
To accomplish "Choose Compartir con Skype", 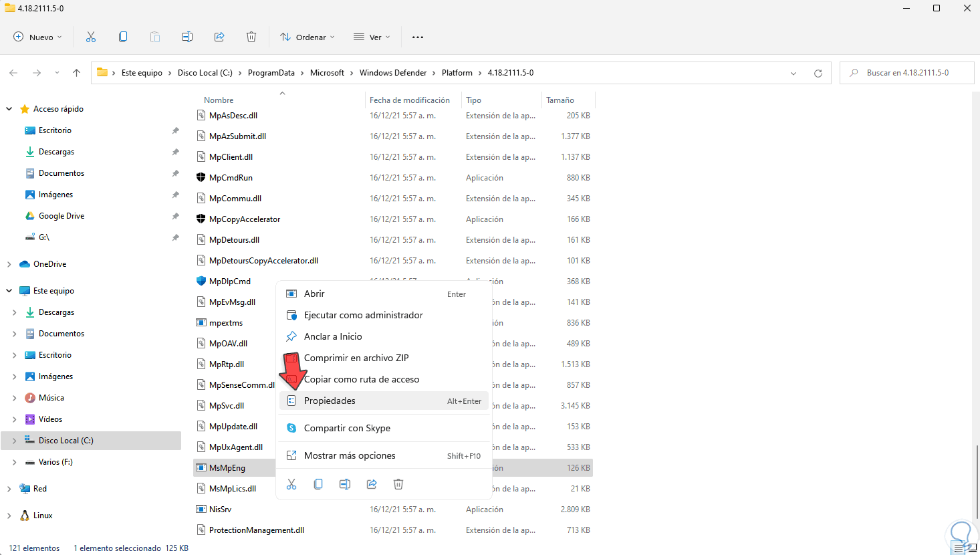I will coord(383,428).
